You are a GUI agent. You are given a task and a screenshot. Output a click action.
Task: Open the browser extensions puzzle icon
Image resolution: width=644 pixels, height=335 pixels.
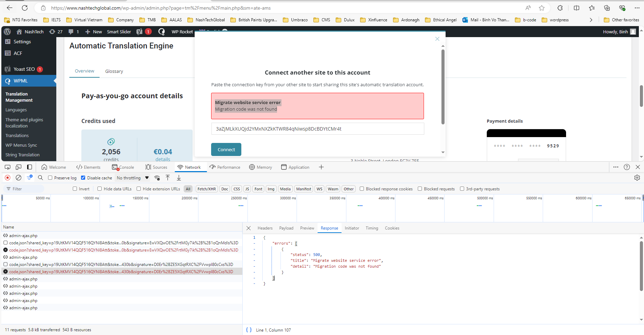[x=560, y=8]
